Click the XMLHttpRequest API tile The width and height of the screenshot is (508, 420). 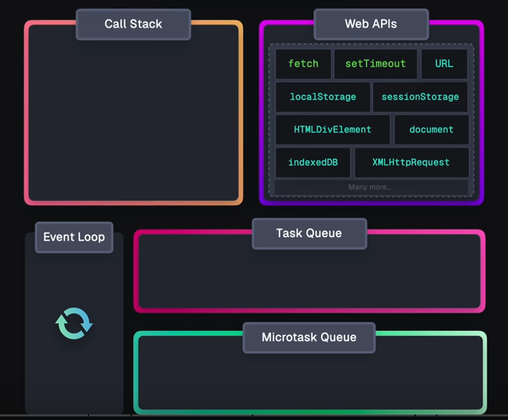click(x=411, y=163)
